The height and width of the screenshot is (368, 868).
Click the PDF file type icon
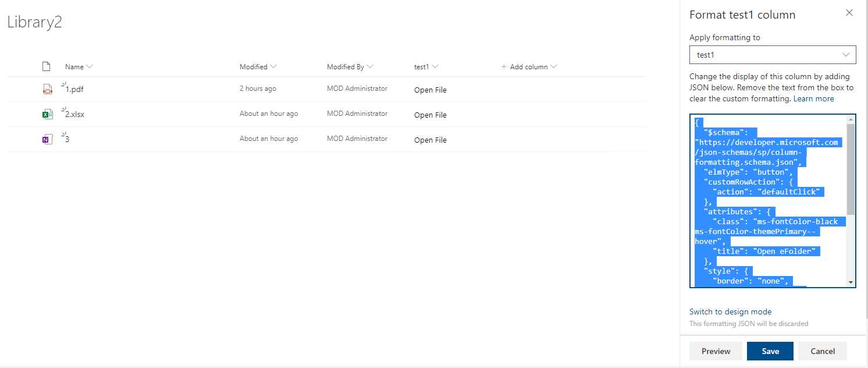[47, 89]
